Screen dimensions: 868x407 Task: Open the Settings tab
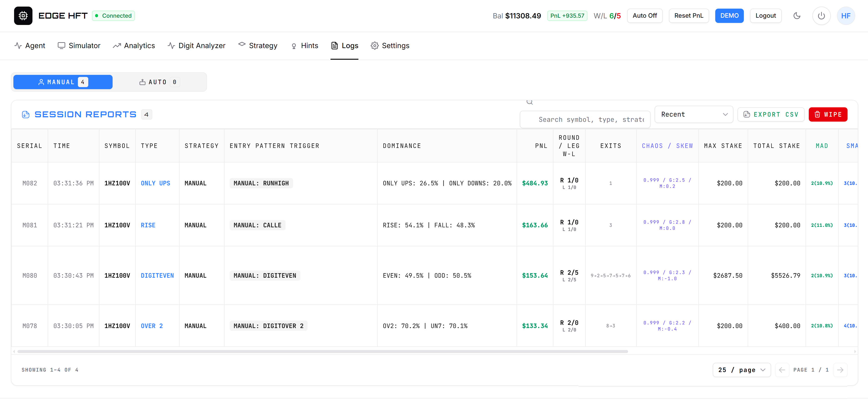coord(390,45)
